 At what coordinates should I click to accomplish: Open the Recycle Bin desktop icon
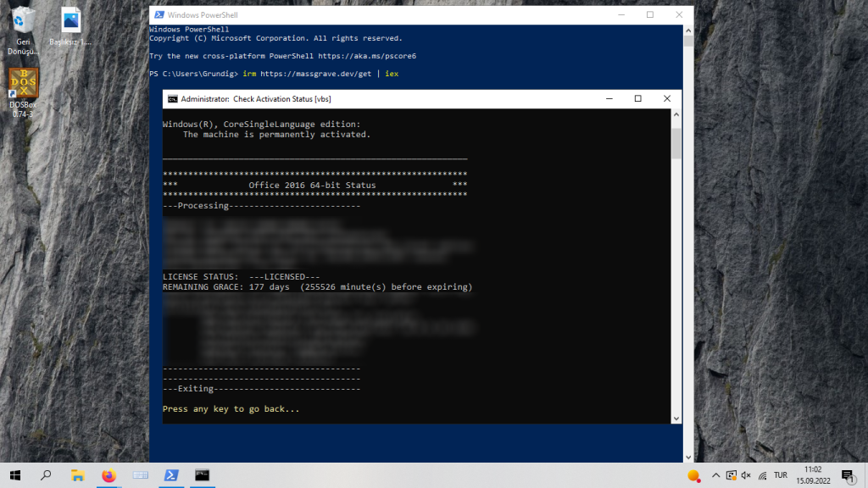click(x=23, y=31)
